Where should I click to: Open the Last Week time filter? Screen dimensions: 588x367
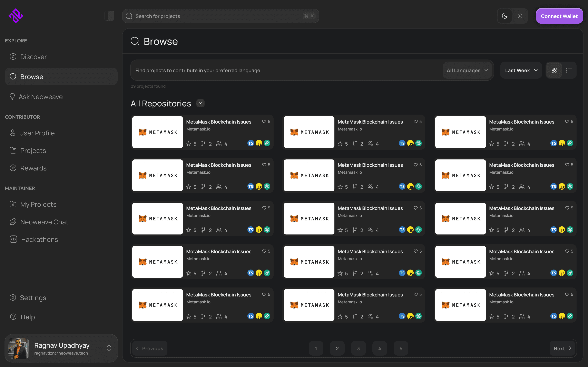(x=521, y=70)
